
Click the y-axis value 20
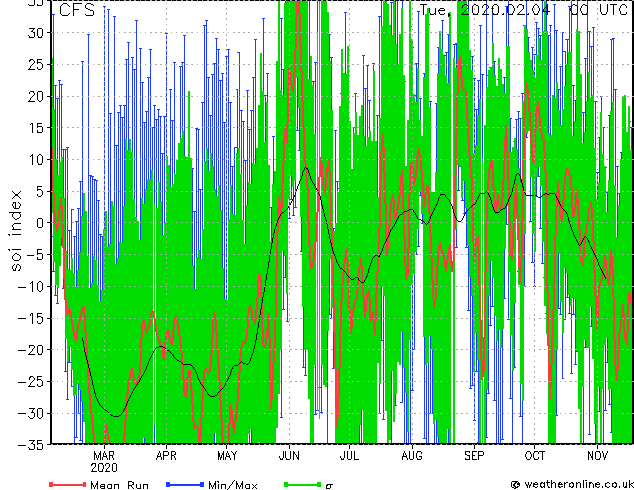(35, 96)
